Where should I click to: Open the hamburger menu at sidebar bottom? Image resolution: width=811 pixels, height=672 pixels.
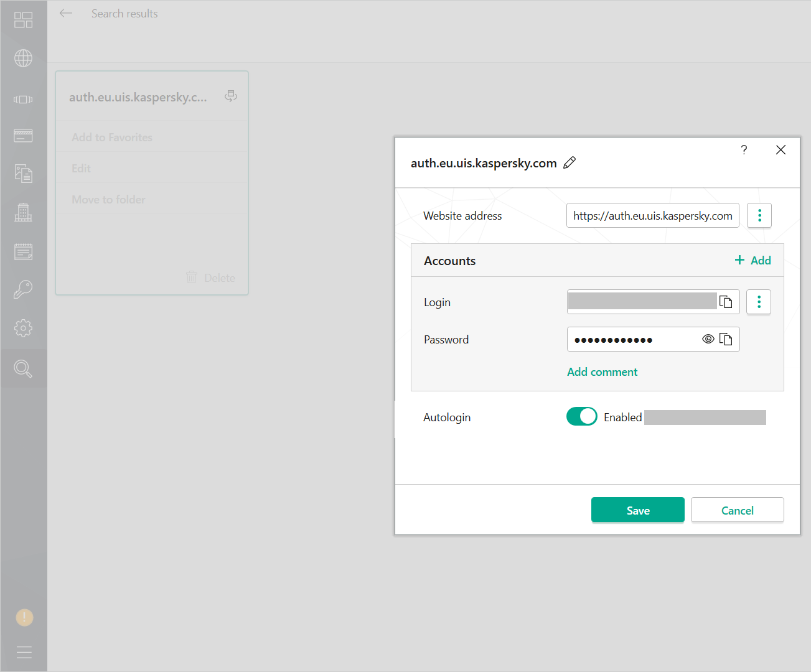click(x=24, y=652)
